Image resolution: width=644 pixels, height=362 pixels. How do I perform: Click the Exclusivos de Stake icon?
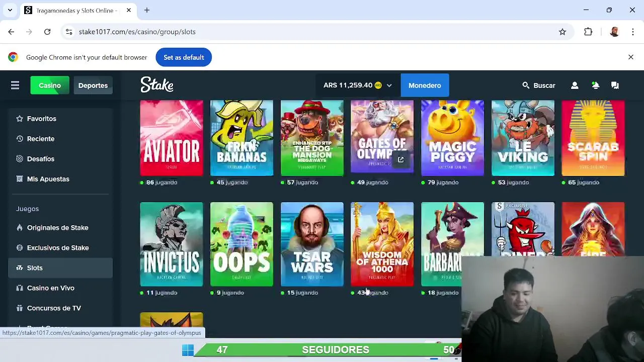pos(20,248)
